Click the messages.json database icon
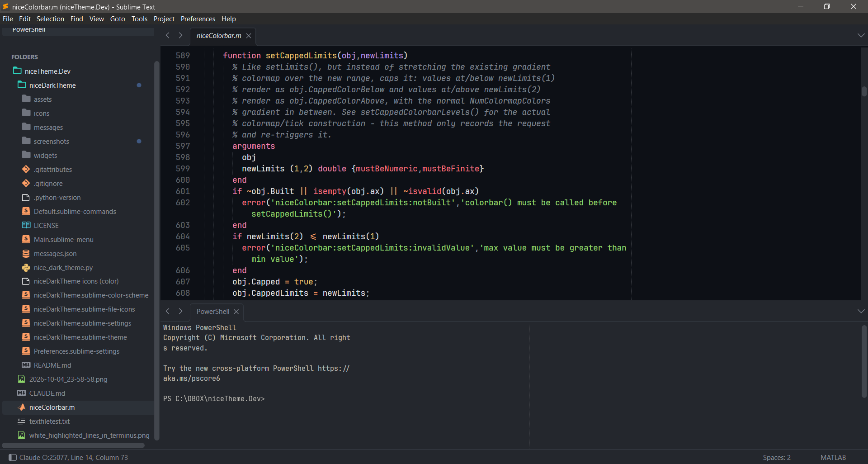The image size is (868, 464). click(x=26, y=253)
